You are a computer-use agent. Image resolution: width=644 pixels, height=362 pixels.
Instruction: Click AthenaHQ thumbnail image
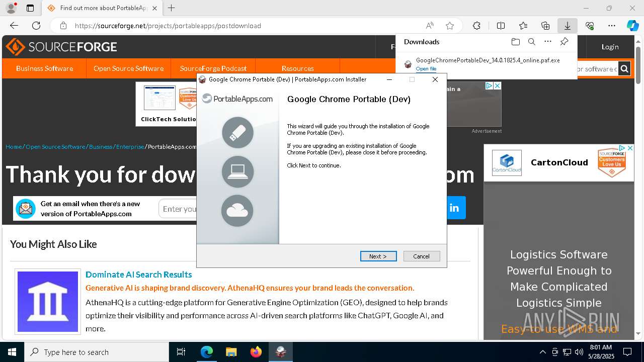click(x=48, y=302)
